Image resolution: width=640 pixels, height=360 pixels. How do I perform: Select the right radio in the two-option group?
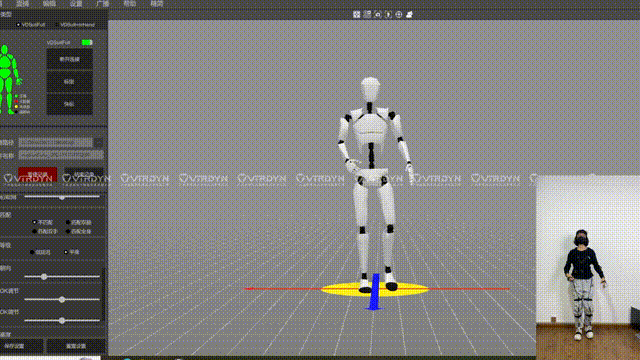[66, 252]
